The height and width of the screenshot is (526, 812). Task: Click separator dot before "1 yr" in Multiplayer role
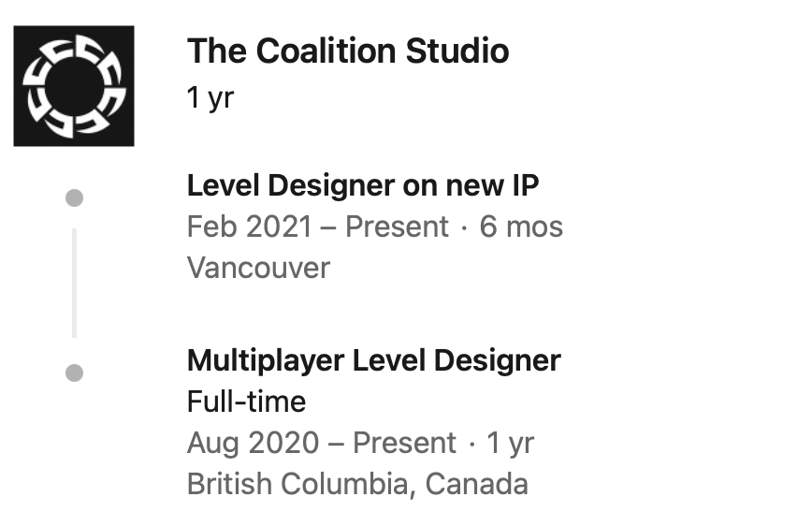pos(471,444)
